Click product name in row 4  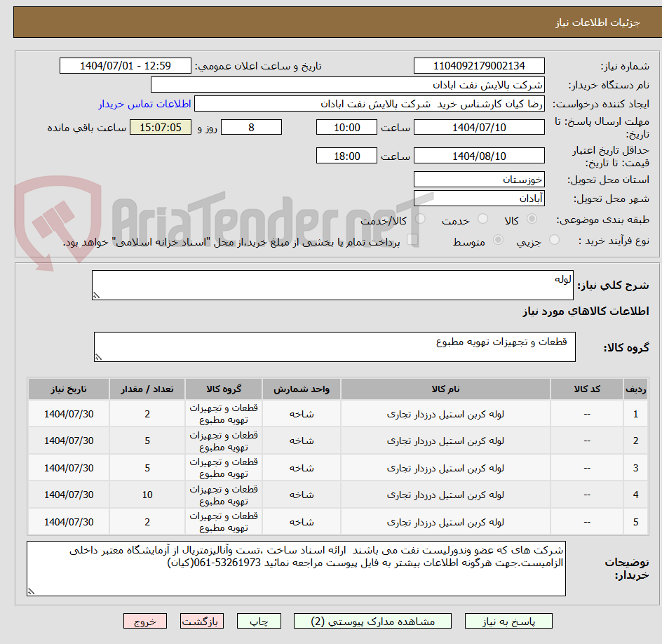point(445,495)
